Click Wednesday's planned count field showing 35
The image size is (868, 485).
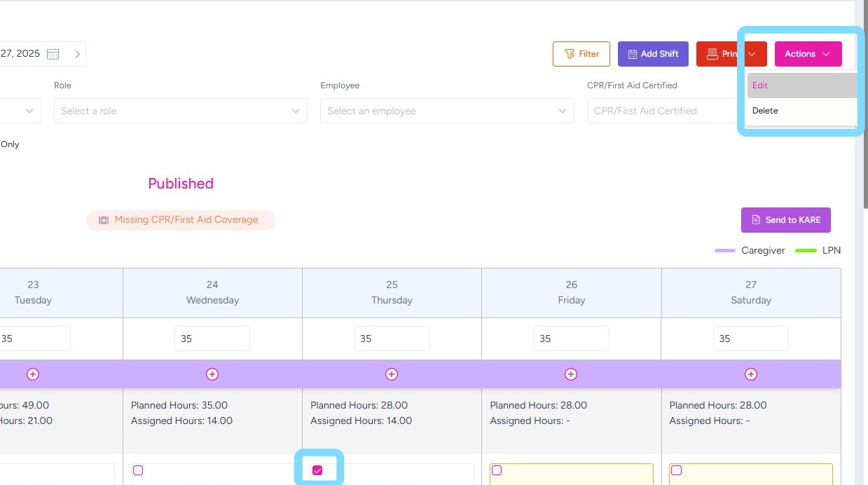(212, 339)
